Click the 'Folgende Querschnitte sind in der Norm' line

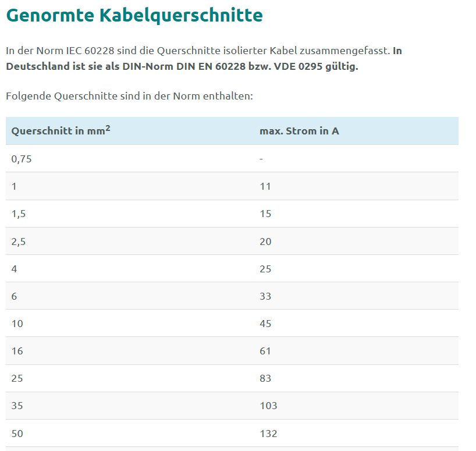click(x=129, y=96)
